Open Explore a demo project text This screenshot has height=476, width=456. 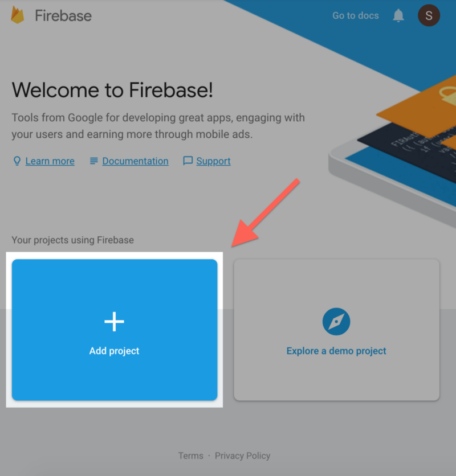(x=336, y=351)
